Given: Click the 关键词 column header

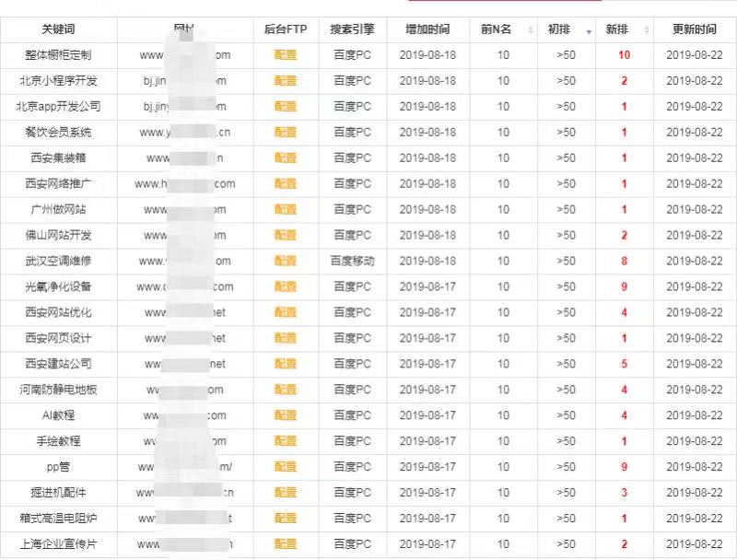Looking at the screenshot, I should point(58,29).
